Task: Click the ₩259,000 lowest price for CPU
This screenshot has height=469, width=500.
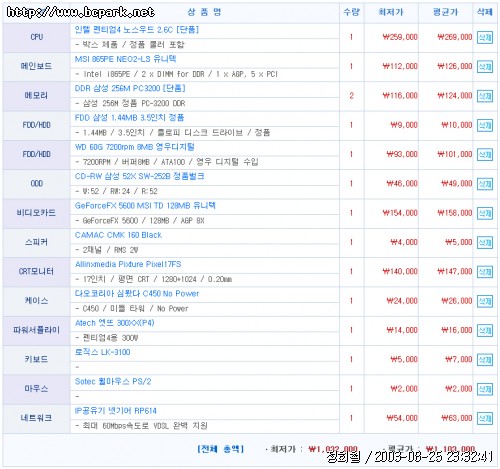Action: (x=400, y=37)
